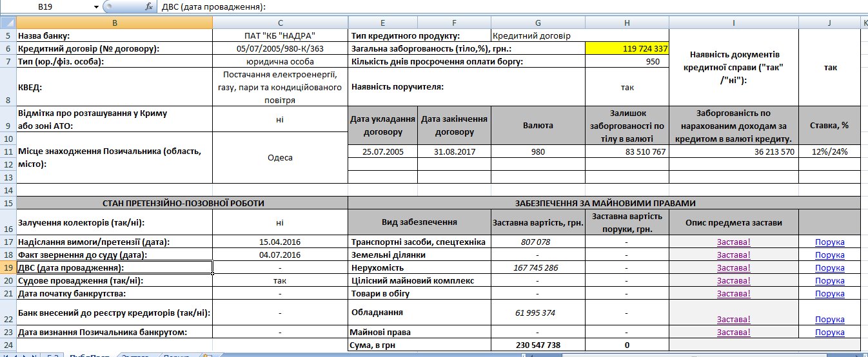
Task: Click into the formula bar text
Action: tap(451, 6)
